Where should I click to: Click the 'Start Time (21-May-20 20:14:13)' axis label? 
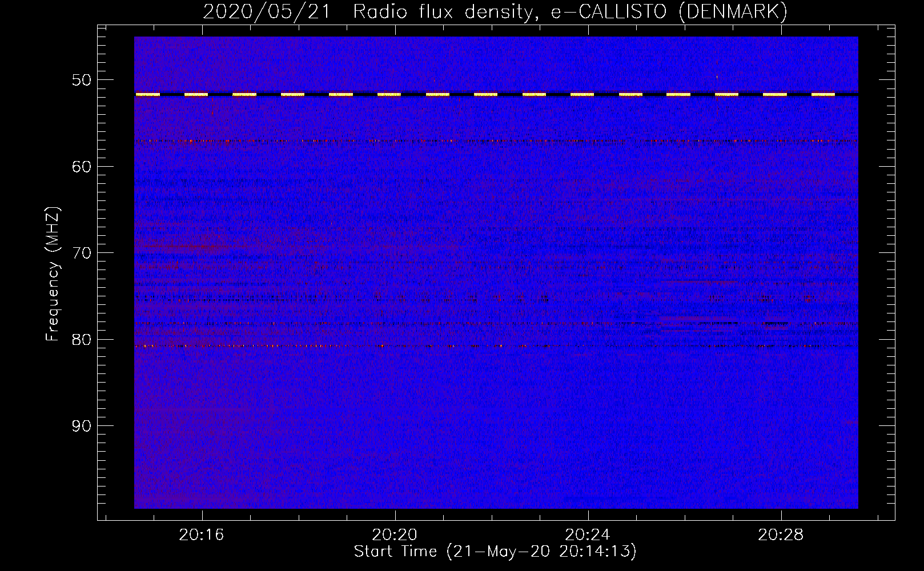point(495,551)
